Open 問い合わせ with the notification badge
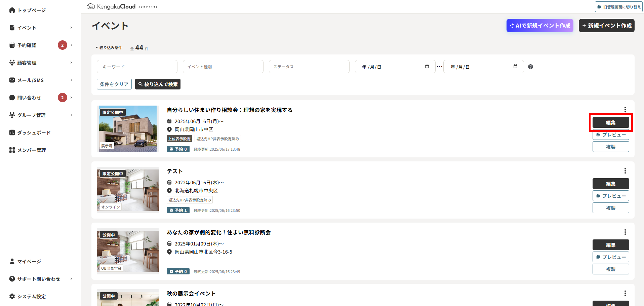This screenshot has width=644, height=306. (30, 98)
